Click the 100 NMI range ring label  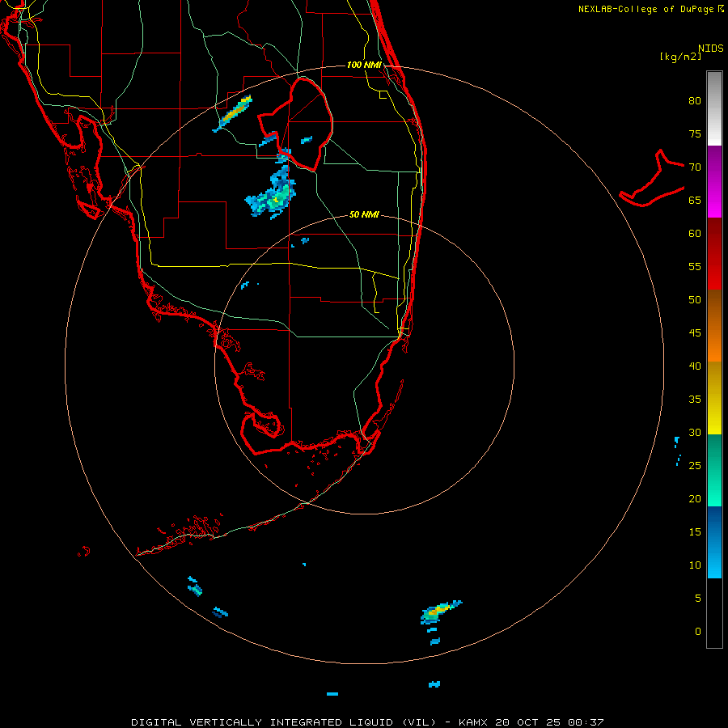tap(364, 65)
